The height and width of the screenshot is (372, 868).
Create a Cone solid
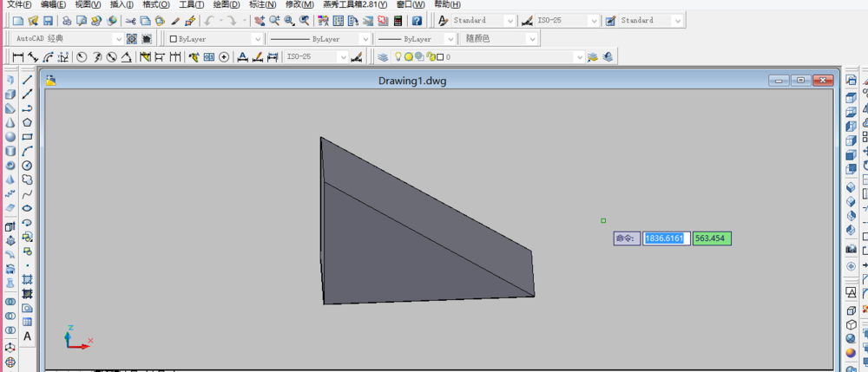(x=10, y=123)
